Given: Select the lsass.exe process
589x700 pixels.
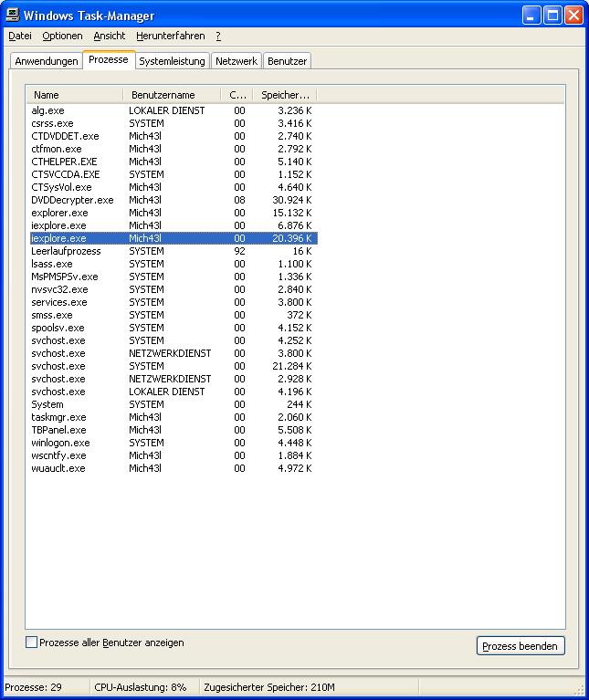Looking at the screenshot, I should (x=174, y=264).
